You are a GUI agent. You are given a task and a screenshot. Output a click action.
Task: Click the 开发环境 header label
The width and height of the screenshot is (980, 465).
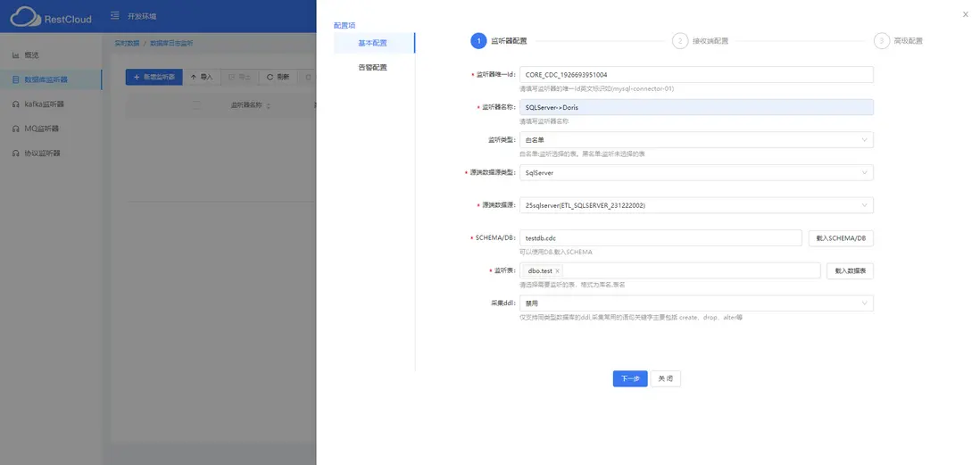click(x=142, y=16)
